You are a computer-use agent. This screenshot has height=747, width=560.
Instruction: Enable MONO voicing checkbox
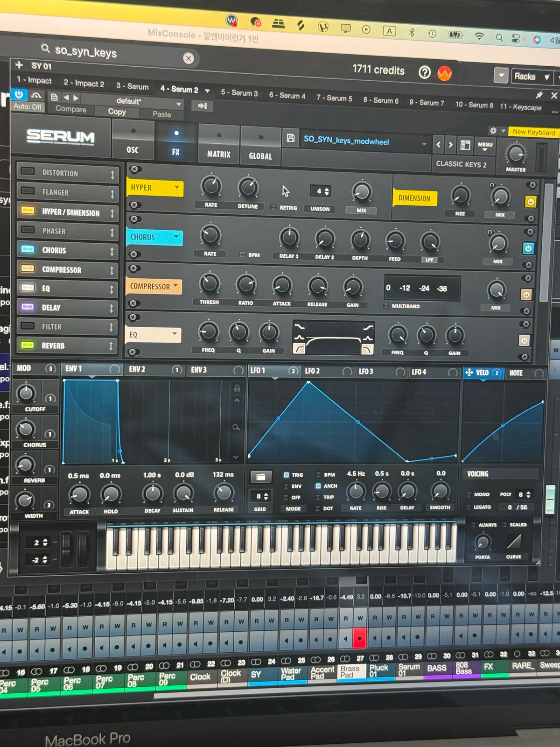pyautogui.click(x=469, y=494)
